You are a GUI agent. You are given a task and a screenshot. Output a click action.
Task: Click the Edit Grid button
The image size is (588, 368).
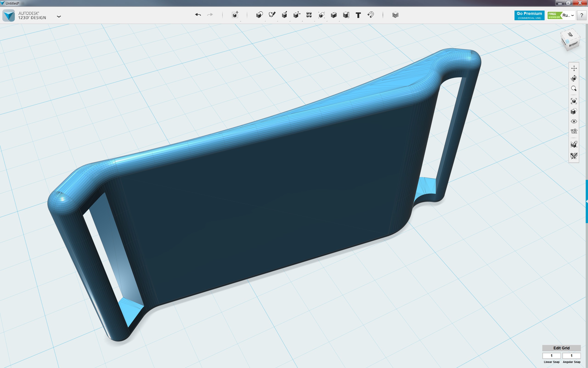tap(561, 348)
